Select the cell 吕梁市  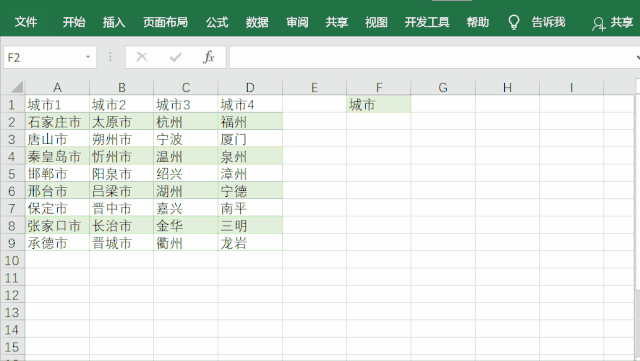[x=122, y=191]
